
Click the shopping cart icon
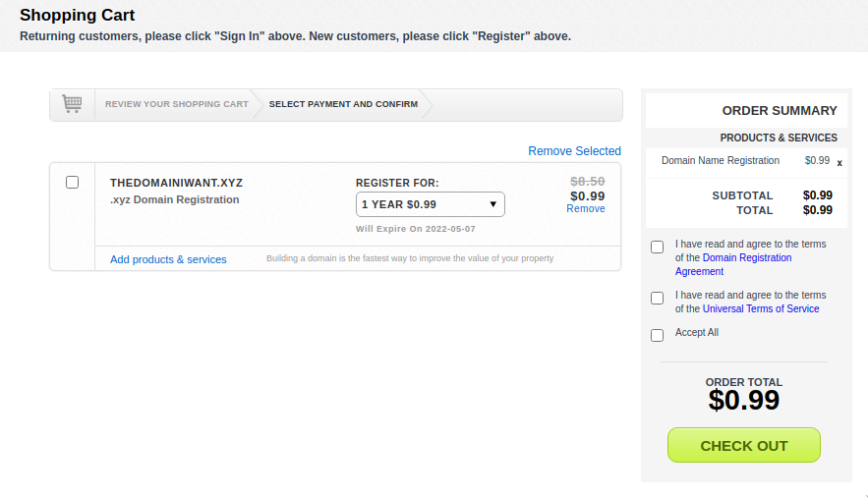pos(72,103)
